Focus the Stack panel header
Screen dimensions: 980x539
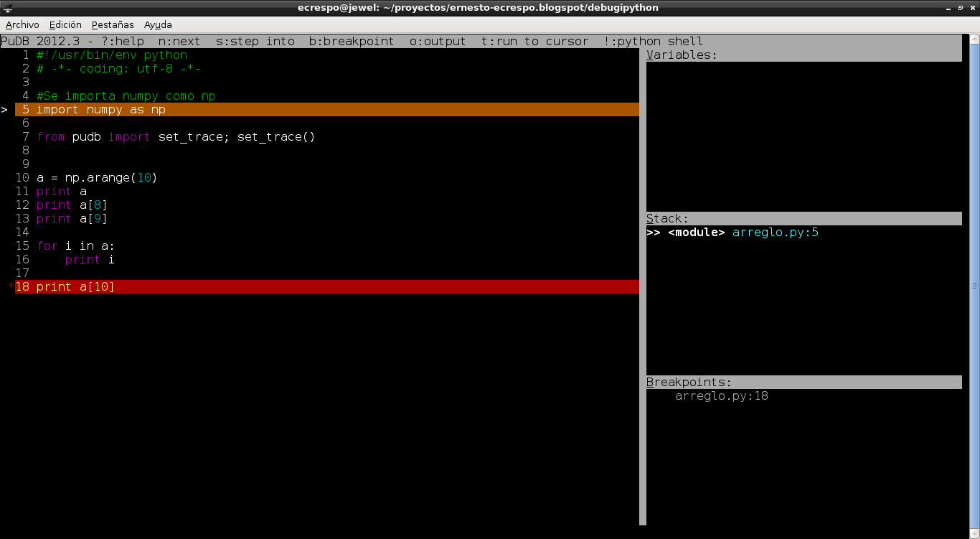[x=667, y=219]
